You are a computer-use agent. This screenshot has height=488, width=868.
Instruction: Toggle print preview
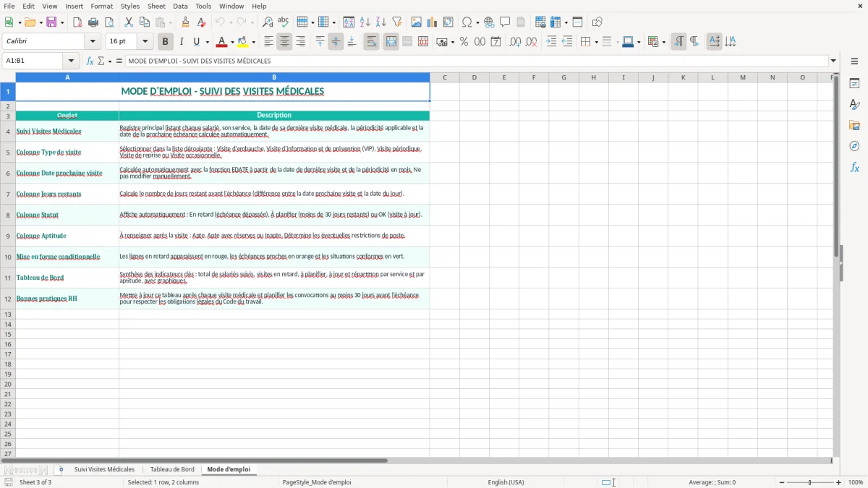(109, 22)
